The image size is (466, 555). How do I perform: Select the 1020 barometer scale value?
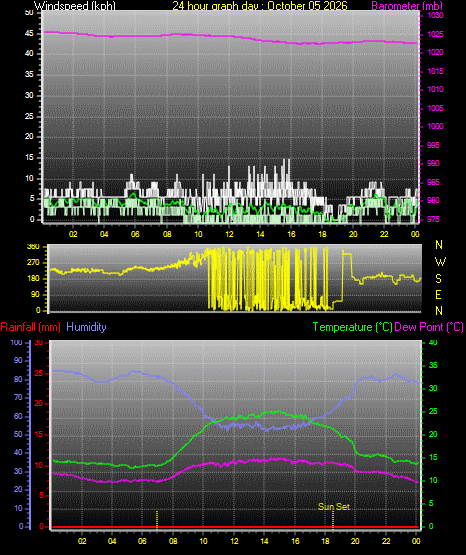click(x=435, y=52)
